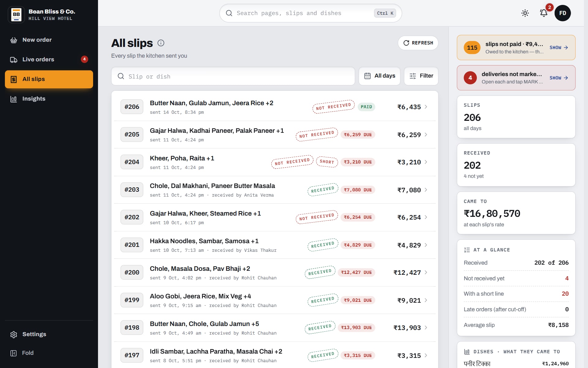Click SHORT stamp on slip #204
Viewport: 588px width, 368px height.
click(327, 162)
